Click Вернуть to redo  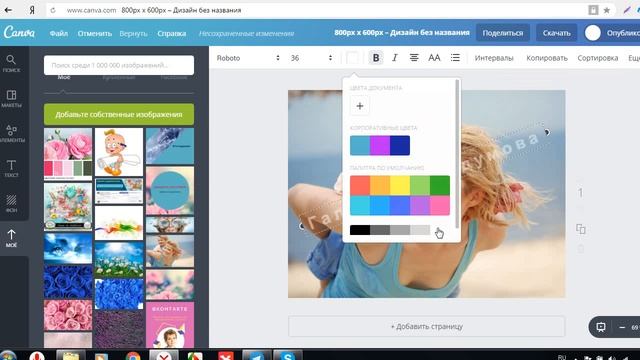pyautogui.click(x=133, y=33)
